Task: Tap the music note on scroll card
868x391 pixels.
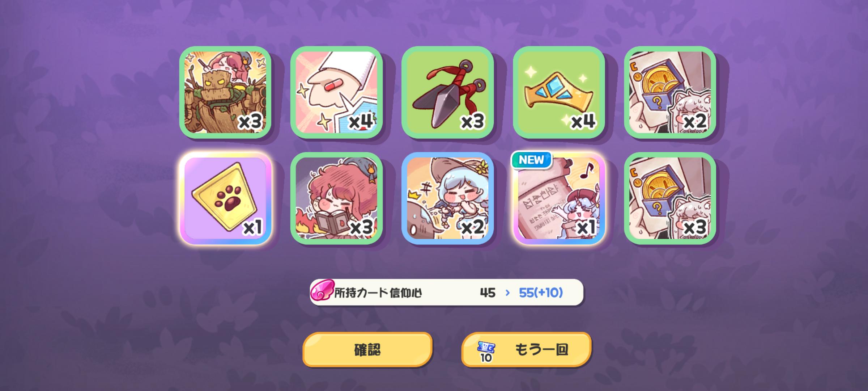Action: tap(586, 171)
